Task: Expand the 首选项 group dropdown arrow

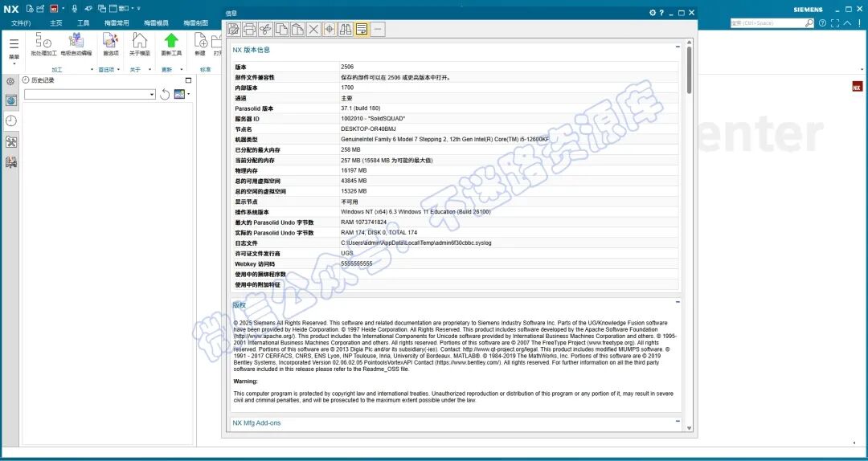Action: pos(119,70)
